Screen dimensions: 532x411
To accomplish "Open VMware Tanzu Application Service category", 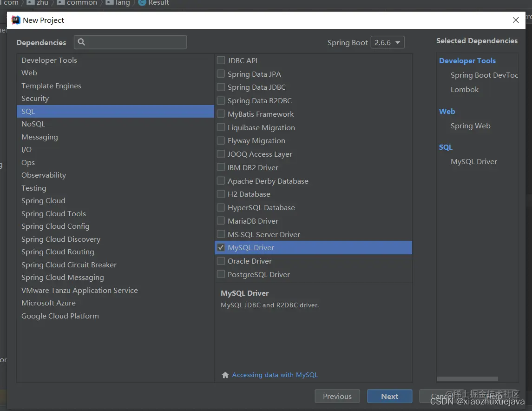I will [115, 290].
